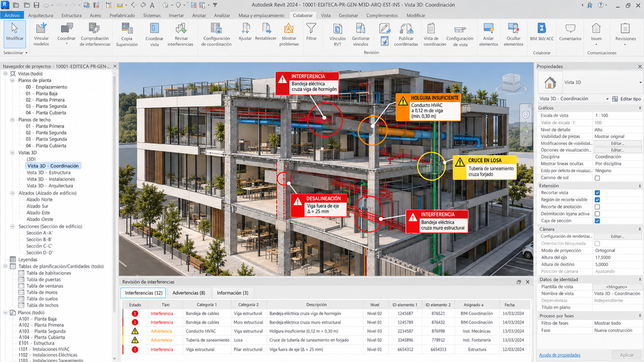Toggle Camino de sol checkbox
The image size is (644, 362).
pyautogui.click(x=597, y=178)
